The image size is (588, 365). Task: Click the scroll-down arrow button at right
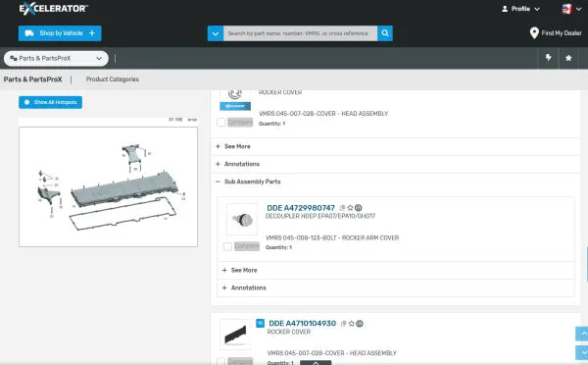coord(583,352)
